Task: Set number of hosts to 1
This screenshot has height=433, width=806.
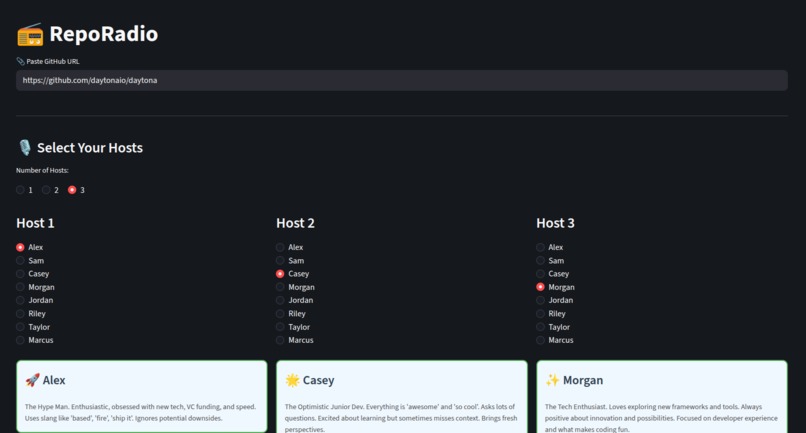Action: point(24,190)
